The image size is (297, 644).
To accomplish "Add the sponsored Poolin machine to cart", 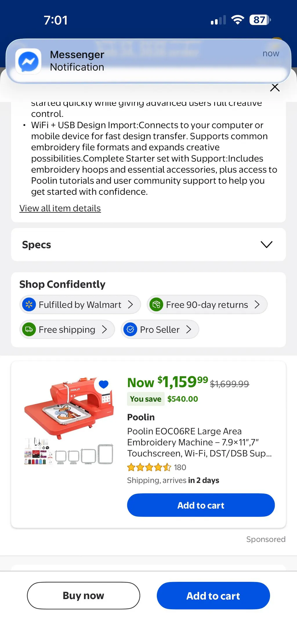I will [x=201, y=505].
